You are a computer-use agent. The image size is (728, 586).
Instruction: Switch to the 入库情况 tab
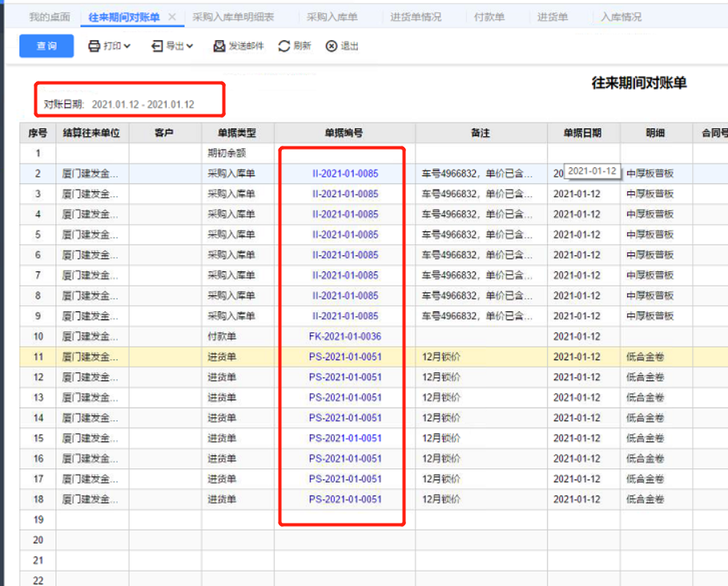[x=621, y=17]
